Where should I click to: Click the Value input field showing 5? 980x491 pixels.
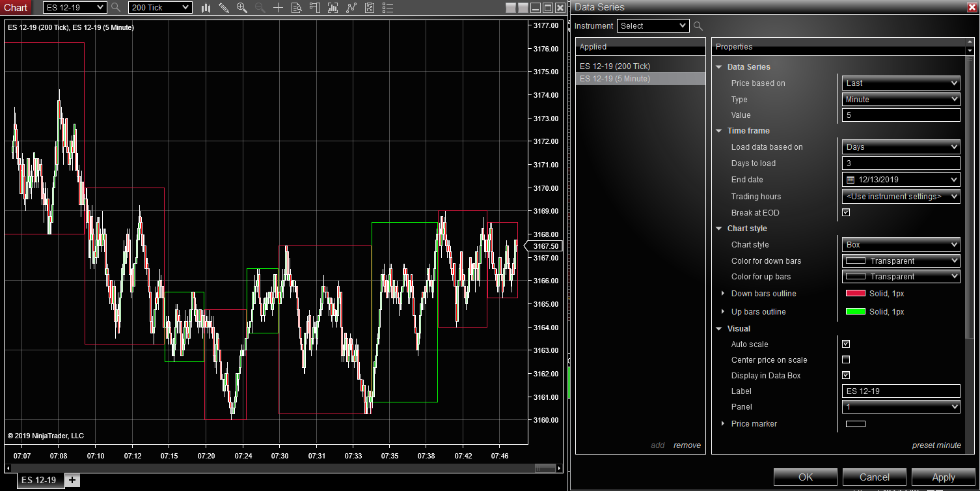[x=901, y=115]
